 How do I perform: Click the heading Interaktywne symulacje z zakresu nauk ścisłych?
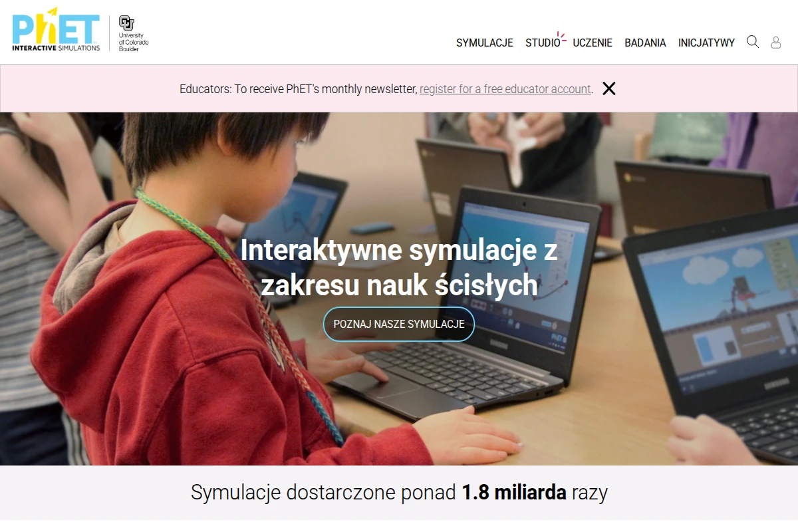point(399,267)
